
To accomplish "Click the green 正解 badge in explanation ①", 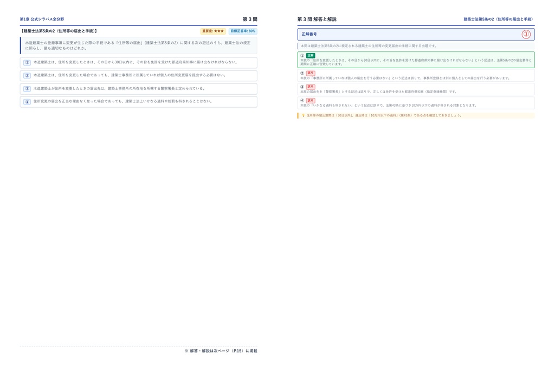I will point(311,55).
